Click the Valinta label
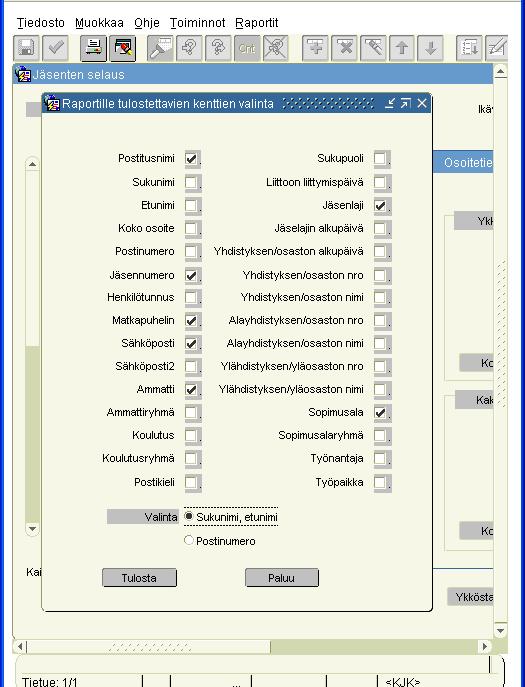The image size is (525, 687). pos(143,517)
